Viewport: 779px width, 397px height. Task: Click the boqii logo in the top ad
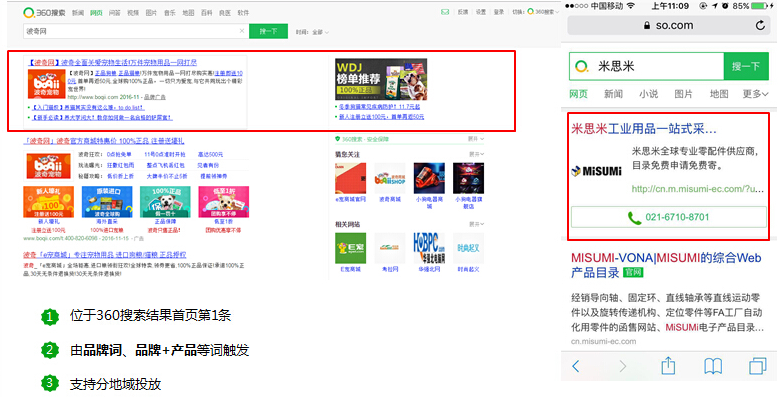pos(47,84)
